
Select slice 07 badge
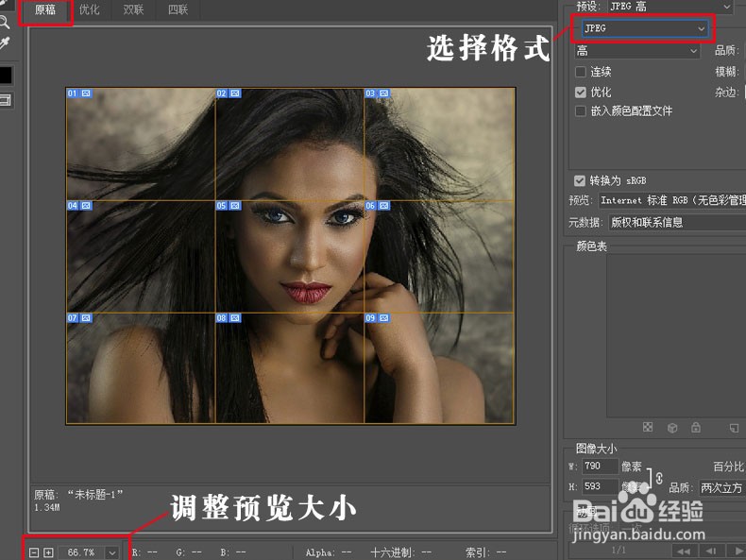79,318
